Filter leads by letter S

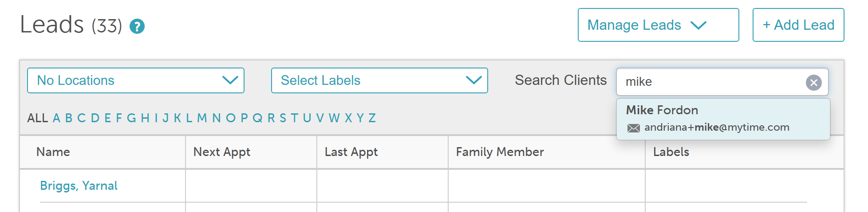tap(283, 118)
